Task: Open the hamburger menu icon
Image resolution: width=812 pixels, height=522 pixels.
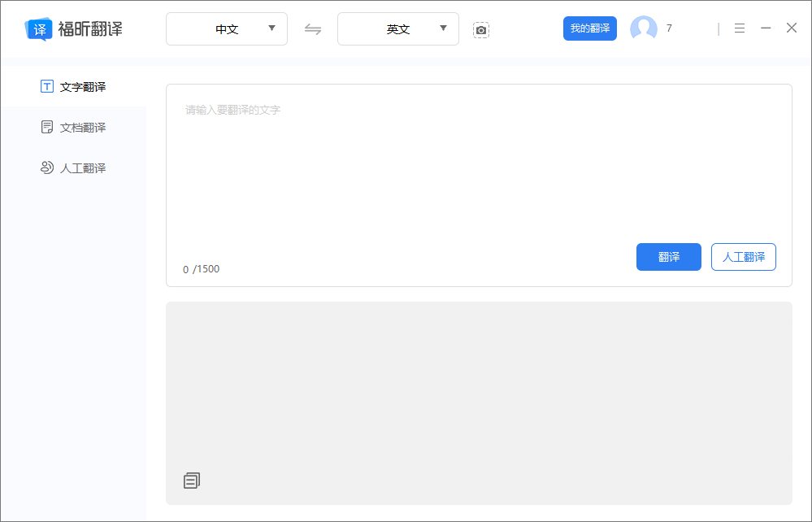Action: click(x=739, y=27)
